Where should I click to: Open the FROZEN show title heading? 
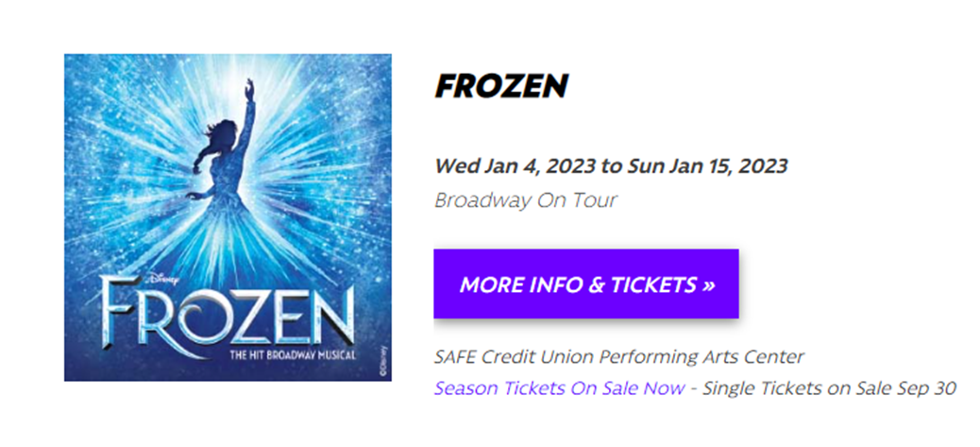pos(500,86)
